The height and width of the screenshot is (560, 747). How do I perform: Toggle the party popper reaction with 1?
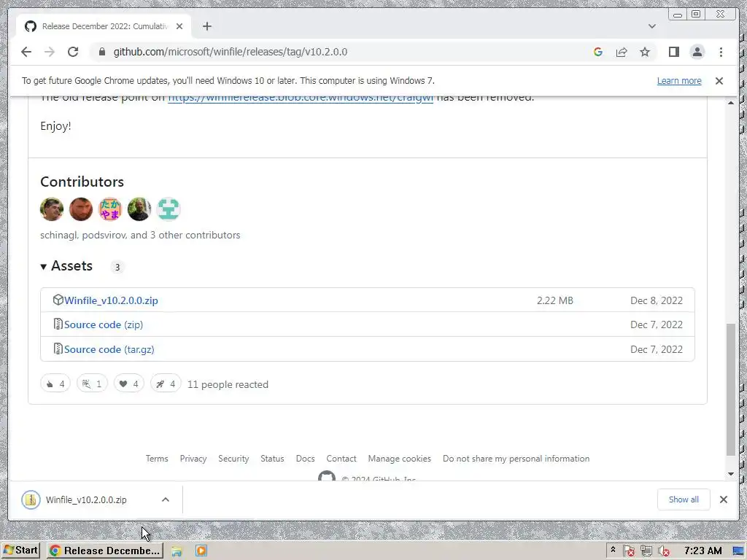(92, 384)
